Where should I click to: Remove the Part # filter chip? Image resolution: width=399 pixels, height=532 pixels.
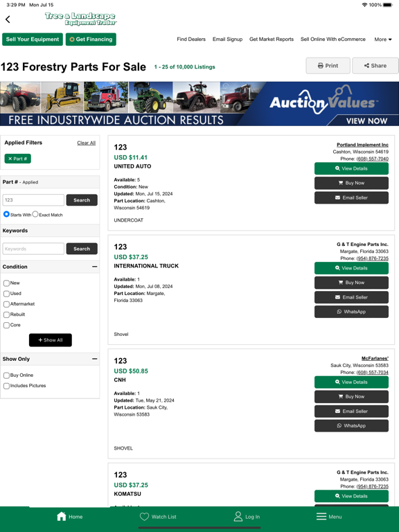[x=17, y=159]
